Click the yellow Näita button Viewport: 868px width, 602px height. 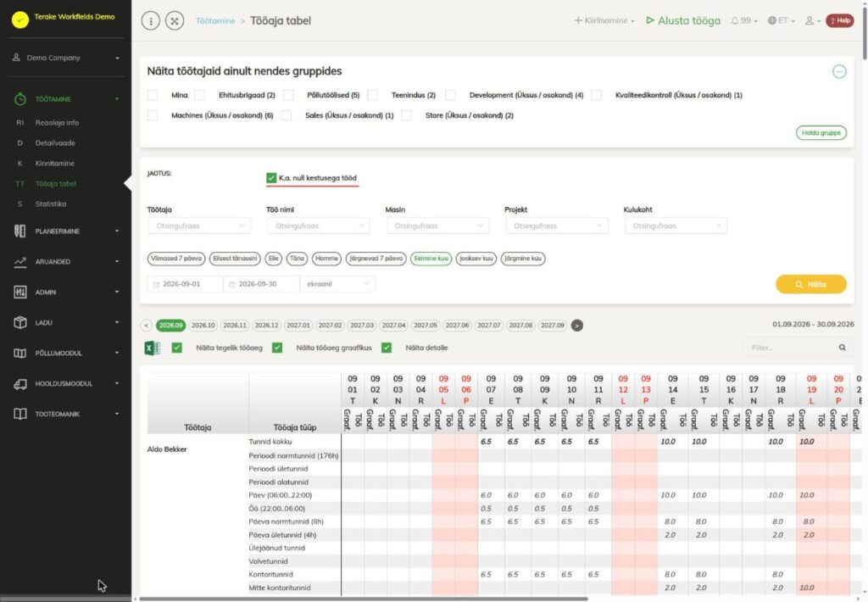point(811,284)
